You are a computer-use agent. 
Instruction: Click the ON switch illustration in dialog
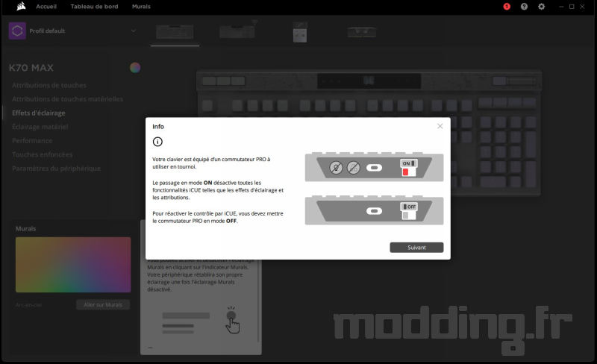coord(408,168)
